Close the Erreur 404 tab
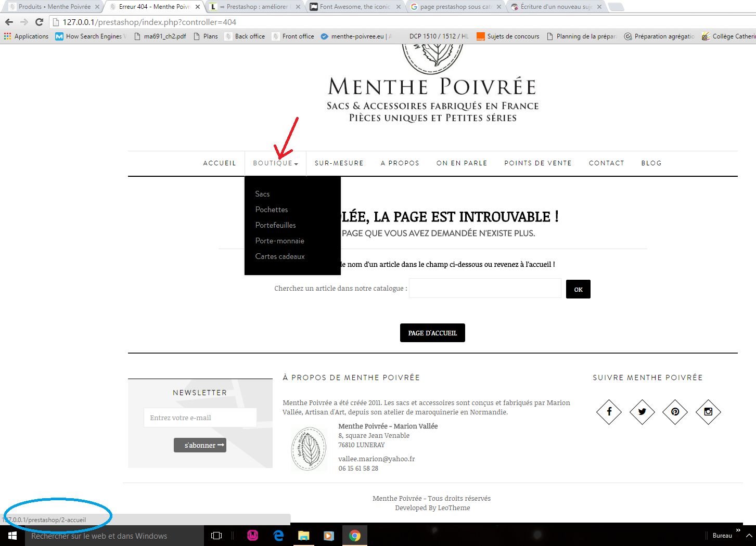This screenshot has height=546, width=756. [x=198, y=7]
